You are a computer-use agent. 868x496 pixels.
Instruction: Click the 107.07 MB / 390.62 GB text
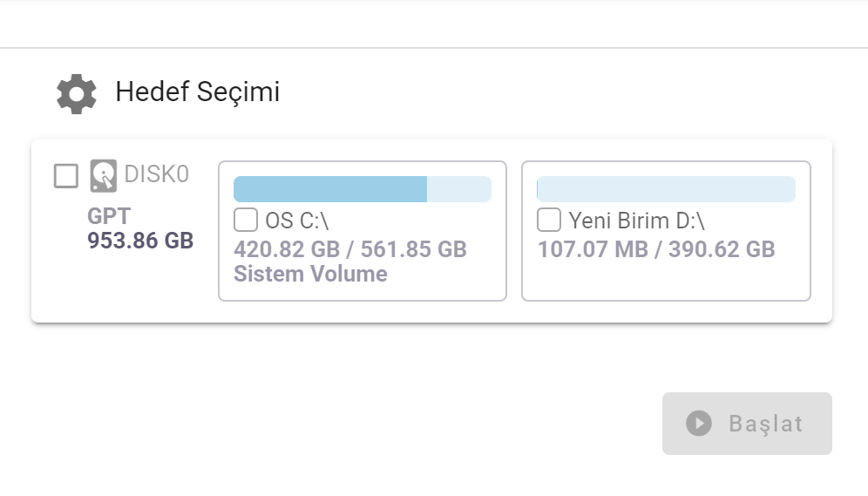pos(656,249)
